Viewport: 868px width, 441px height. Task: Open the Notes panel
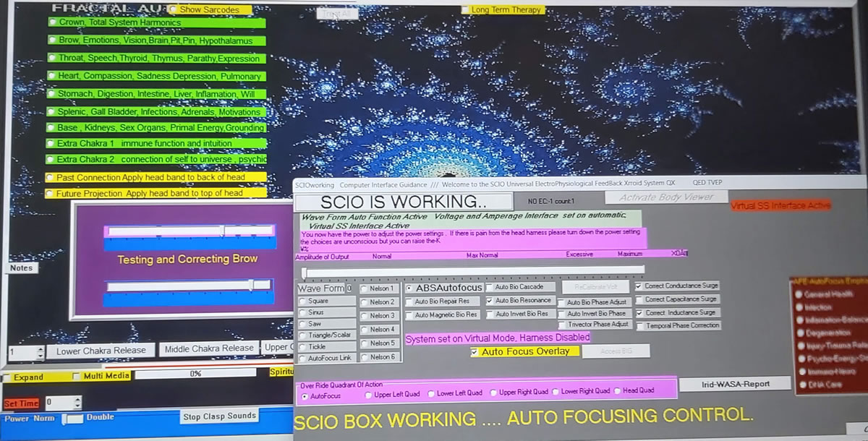coord(22,268)
